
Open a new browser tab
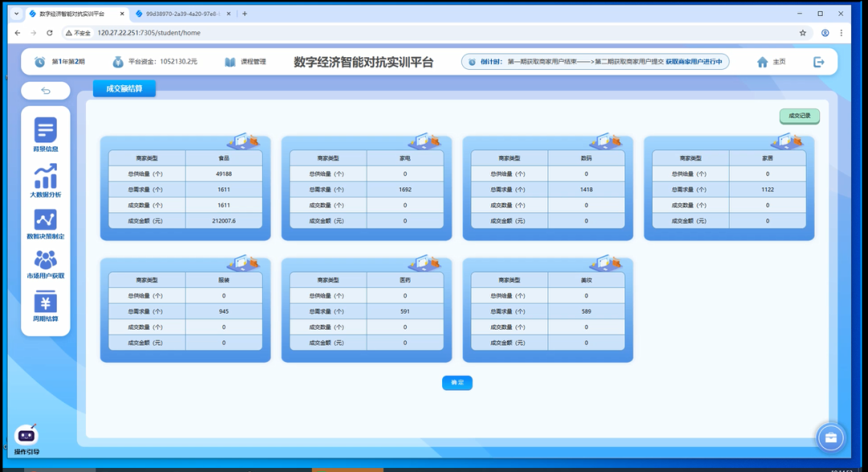245,14
